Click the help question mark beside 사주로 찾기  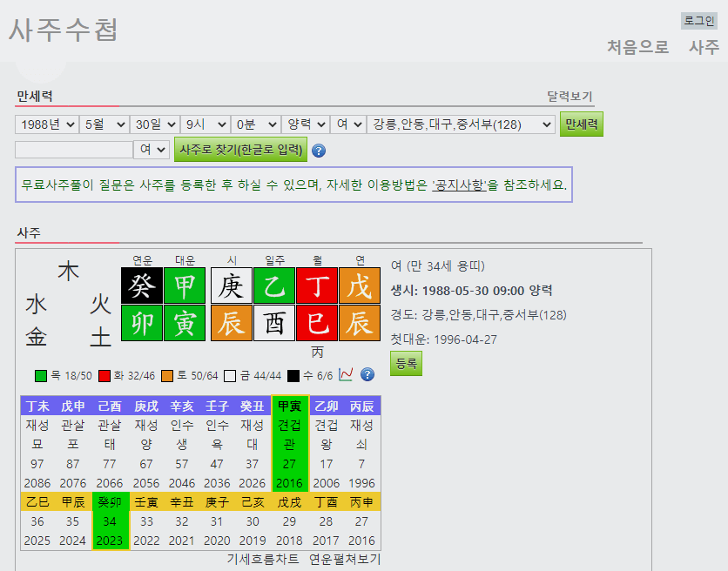coord(320,150)
